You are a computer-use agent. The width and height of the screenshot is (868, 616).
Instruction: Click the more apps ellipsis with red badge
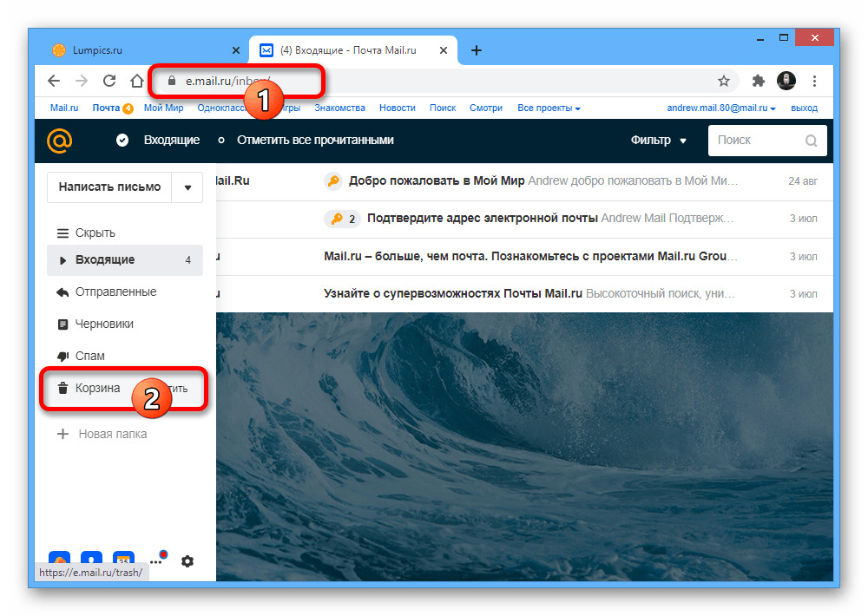click(x=157, y=561)
